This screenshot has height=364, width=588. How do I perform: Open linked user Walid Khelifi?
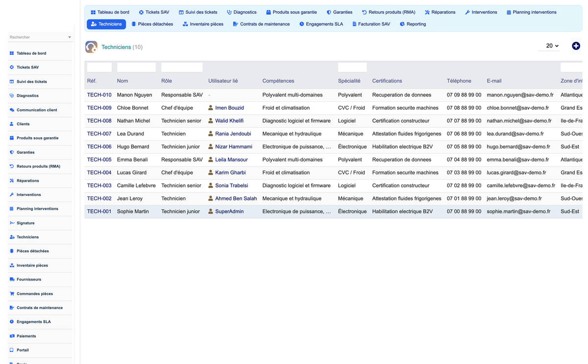pyautogui.click(x=229, y=121)
